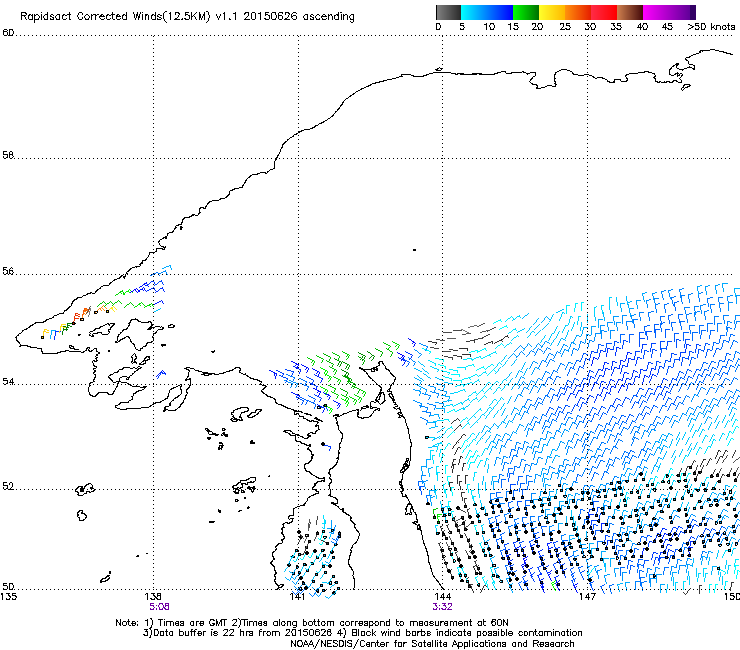Click the legend label 40
The height and width of the screenshot is (650, 740).
pyautogui.click(x=642, y=27)
